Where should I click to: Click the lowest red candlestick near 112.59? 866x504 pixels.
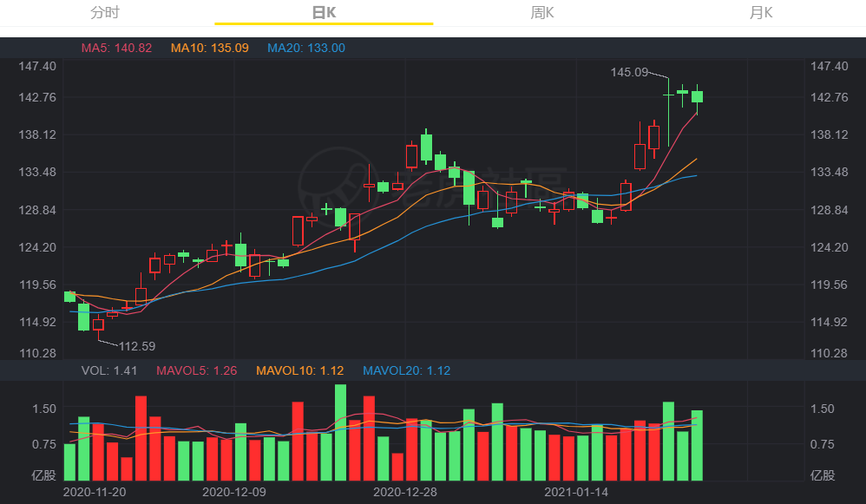point(98,324)
